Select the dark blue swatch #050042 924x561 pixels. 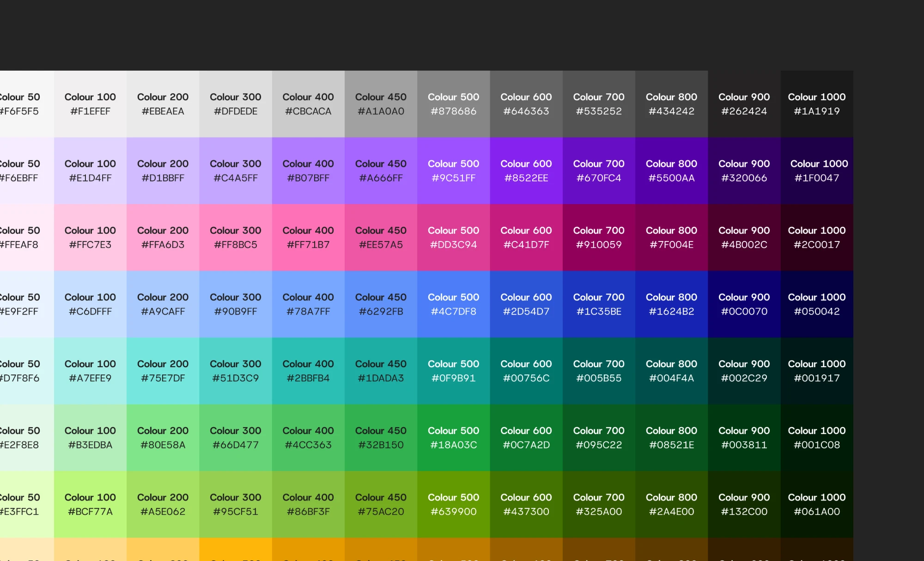[x=817, y=304]
